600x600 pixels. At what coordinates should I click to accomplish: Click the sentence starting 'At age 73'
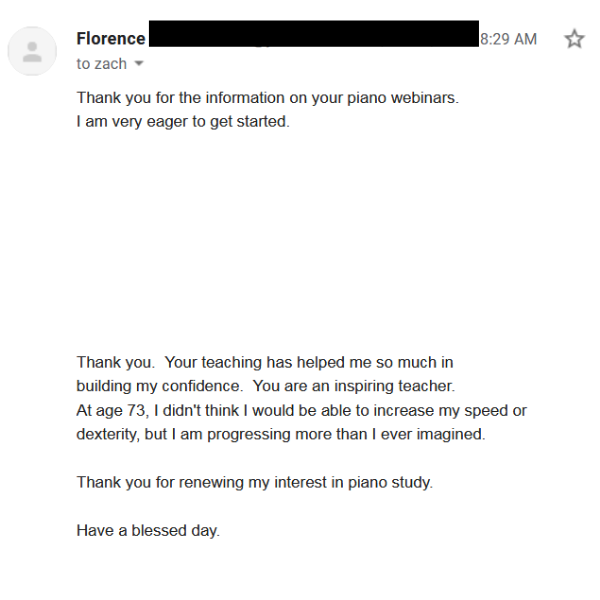300,410
